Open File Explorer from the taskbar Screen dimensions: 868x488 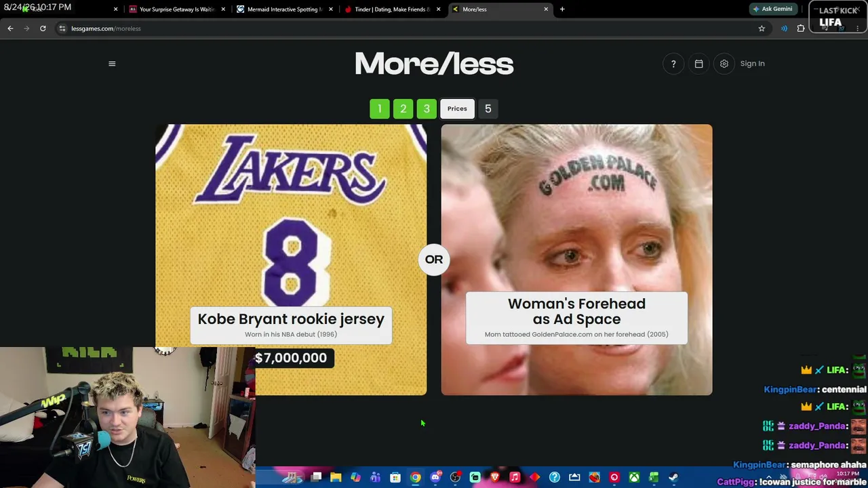[336, 477]
